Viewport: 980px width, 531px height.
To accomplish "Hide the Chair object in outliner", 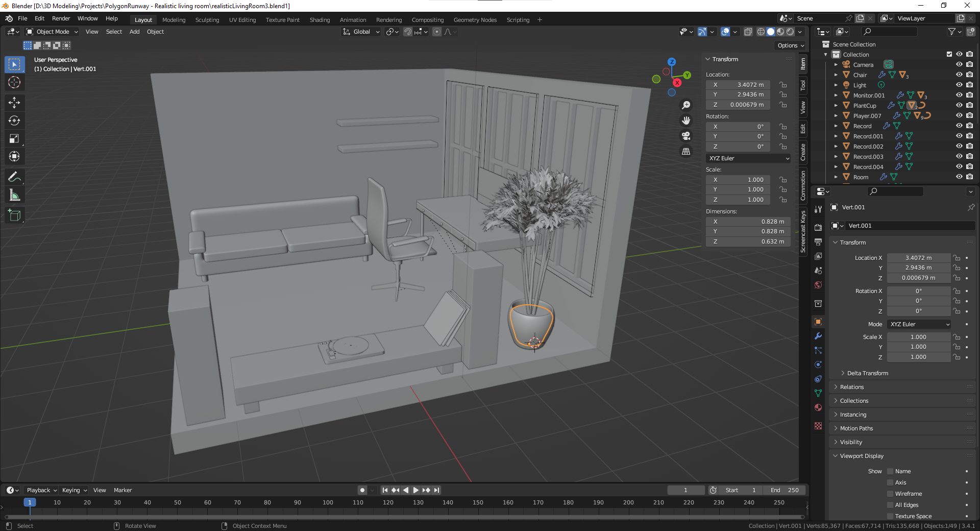I will (x=959, y=75).
